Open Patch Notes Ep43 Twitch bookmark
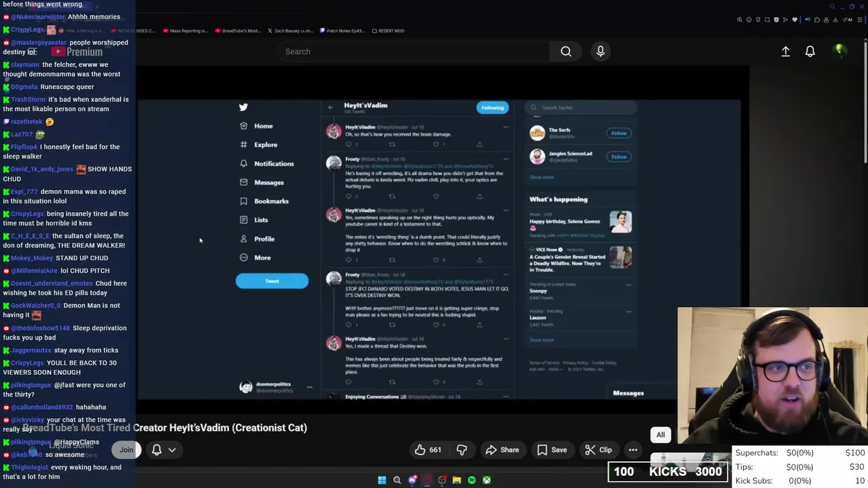The image size is (868, 488). pos(342,30)
